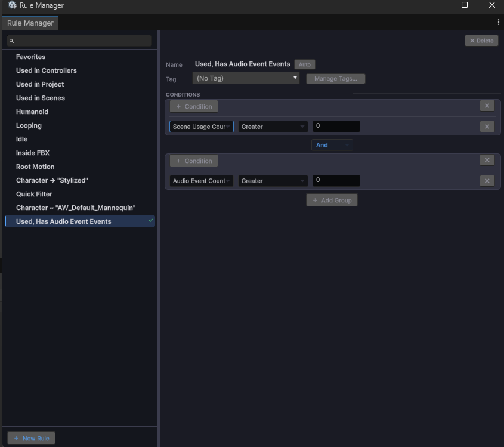
Task: Click the green checkmark on the selected rule
Action: (151, 221)
